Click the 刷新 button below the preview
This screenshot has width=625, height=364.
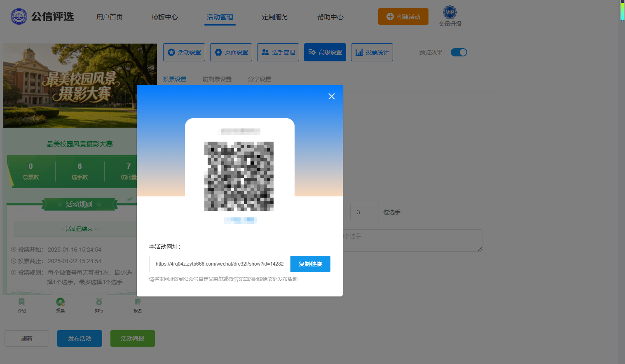coord(27,338)
